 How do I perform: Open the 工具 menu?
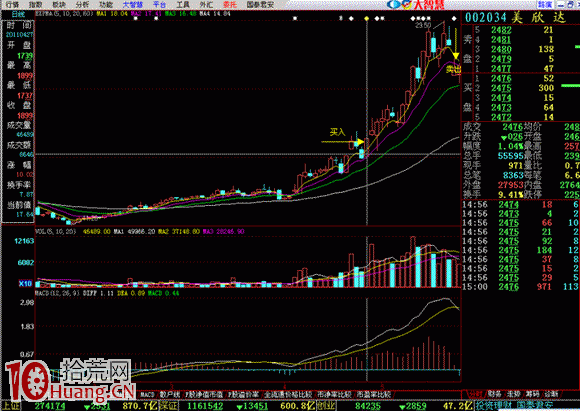(183, 5)
